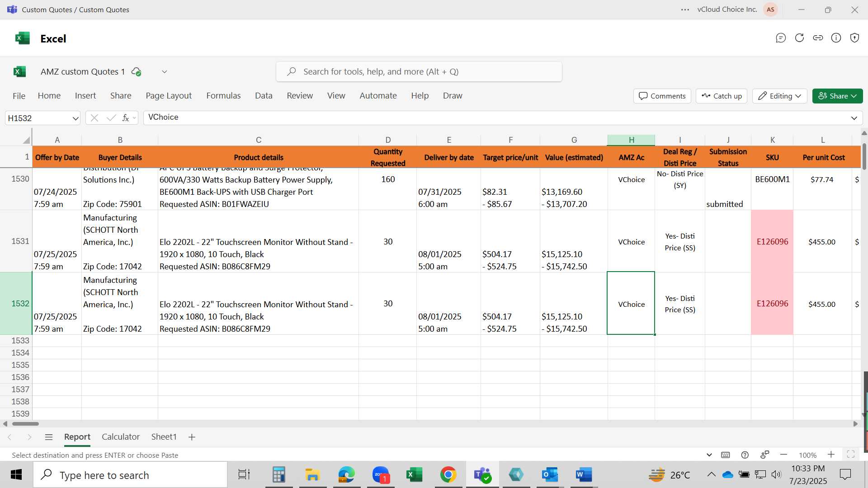
Task: Open the notification center icon
Action: [x=845, y=474]
